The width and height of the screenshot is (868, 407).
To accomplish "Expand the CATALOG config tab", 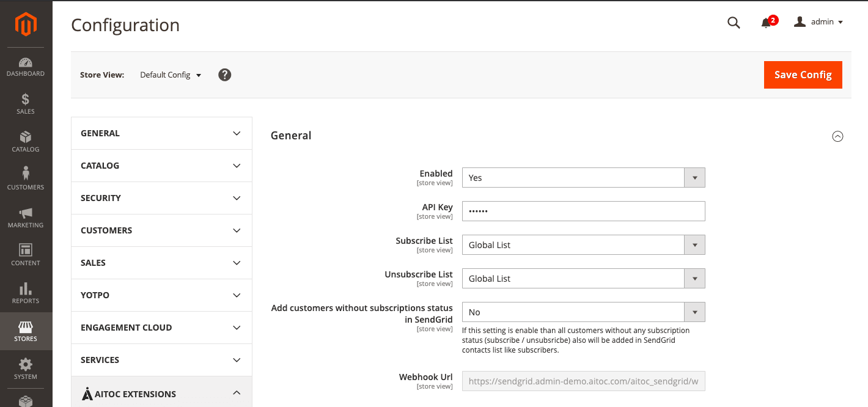I will pyautogui.click(x=161, y=166).
